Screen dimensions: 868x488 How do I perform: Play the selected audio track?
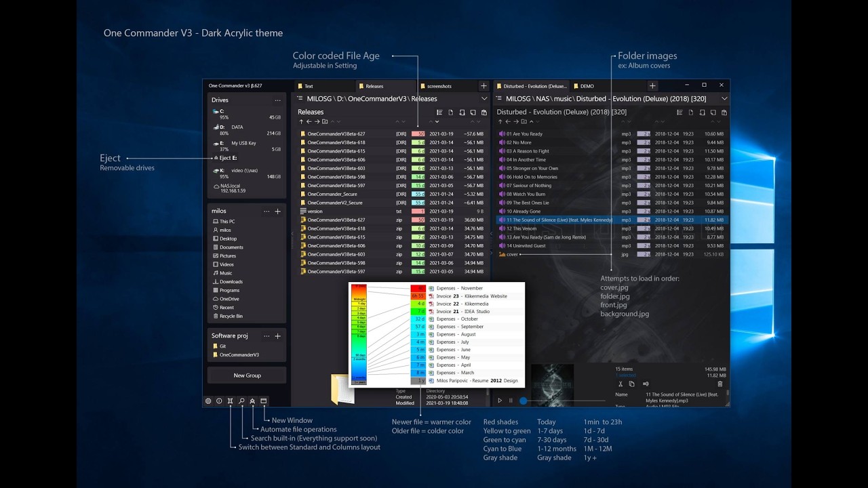500,401
